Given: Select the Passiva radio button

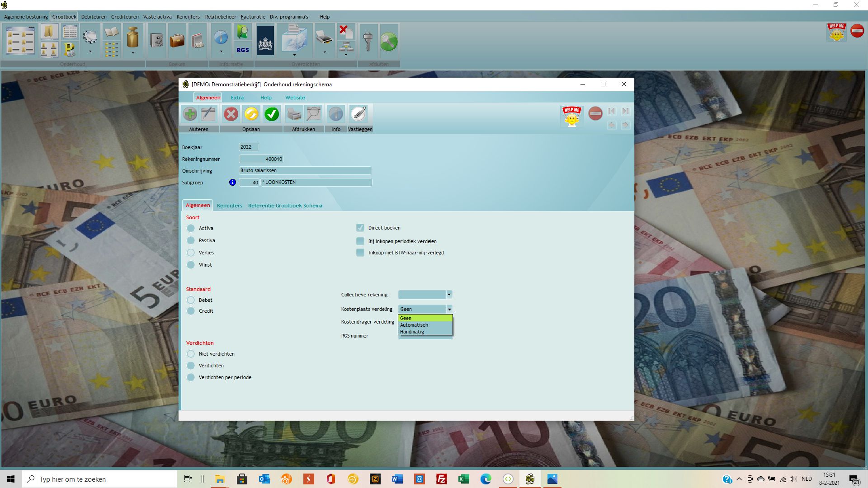Looking at the screenshot, I should click(191, 240).
